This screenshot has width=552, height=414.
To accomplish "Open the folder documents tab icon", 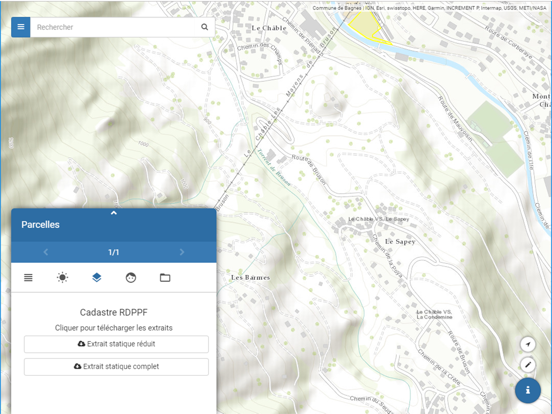I will [165, 278].
